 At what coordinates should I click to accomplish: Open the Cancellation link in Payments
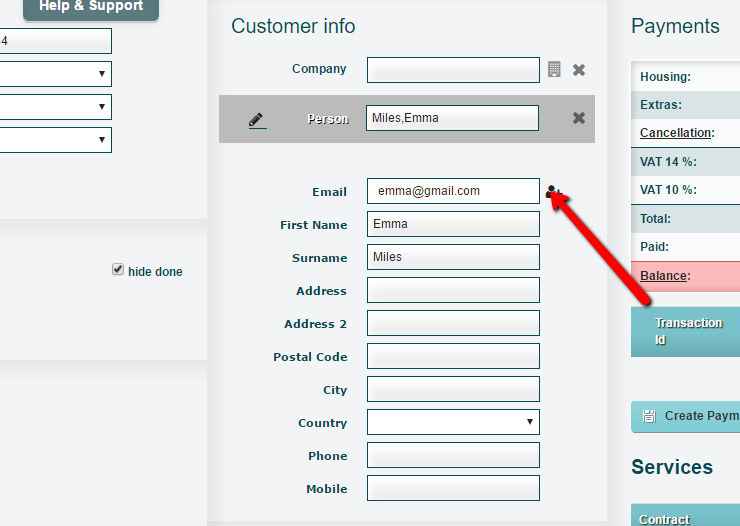click(675, 133)
